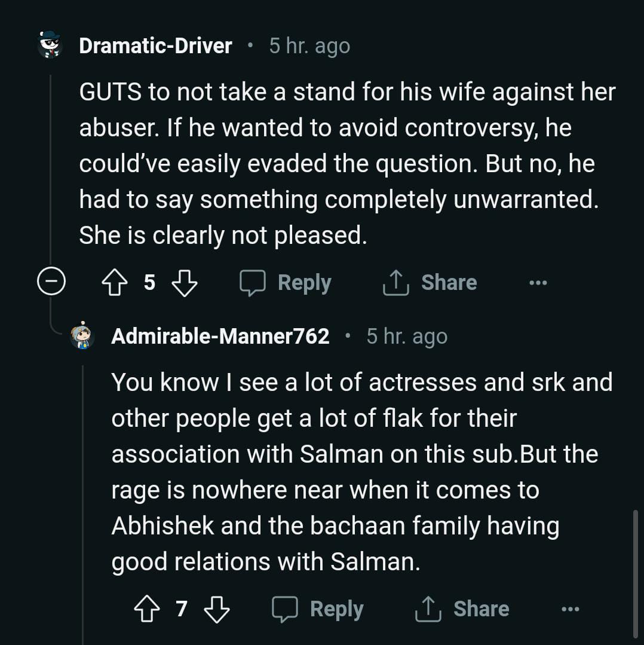Share Admirable-Manner762's reply
Viewport: 644px width, 645px height.
coord(462,609)
